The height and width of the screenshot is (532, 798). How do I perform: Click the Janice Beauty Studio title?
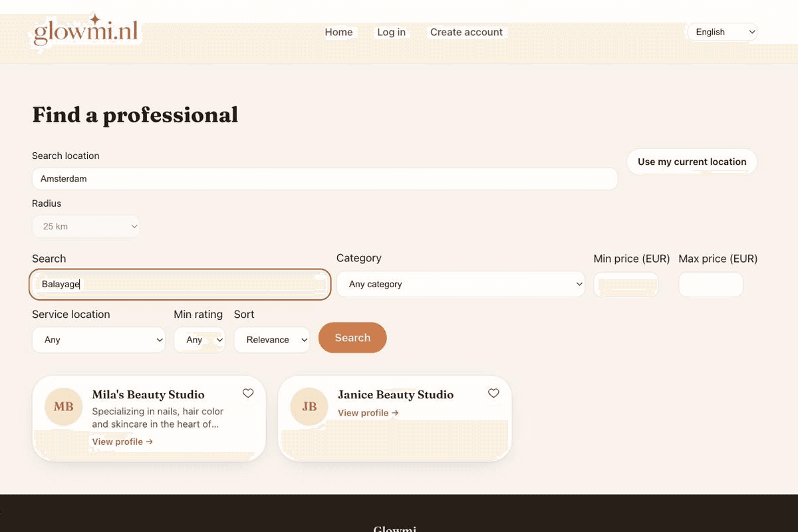point(396,394)
